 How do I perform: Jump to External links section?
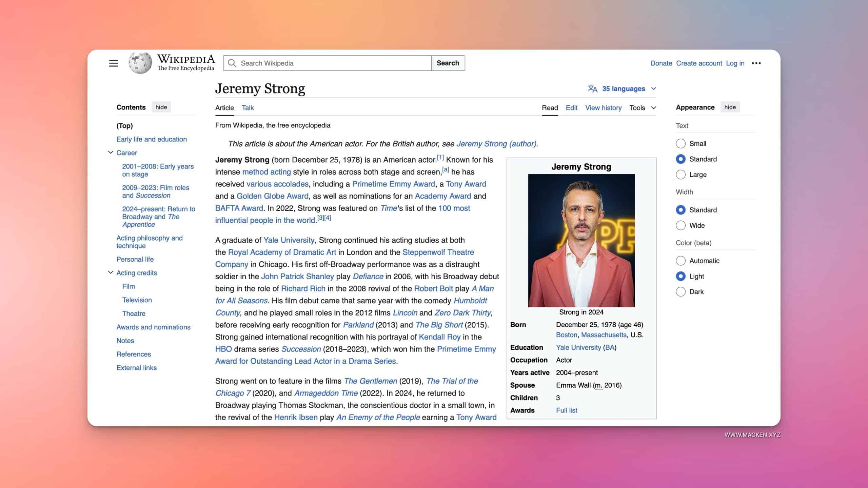click(136, 368)
